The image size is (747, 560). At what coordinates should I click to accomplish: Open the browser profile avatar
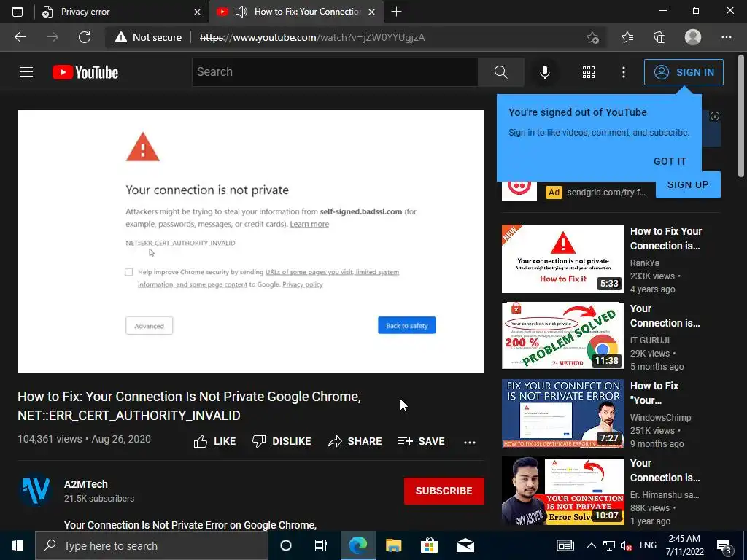coord(693,37)
